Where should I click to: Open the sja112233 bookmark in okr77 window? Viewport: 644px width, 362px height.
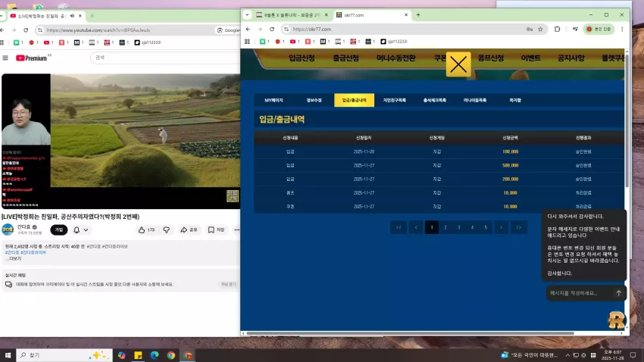(x=394, y=42)
